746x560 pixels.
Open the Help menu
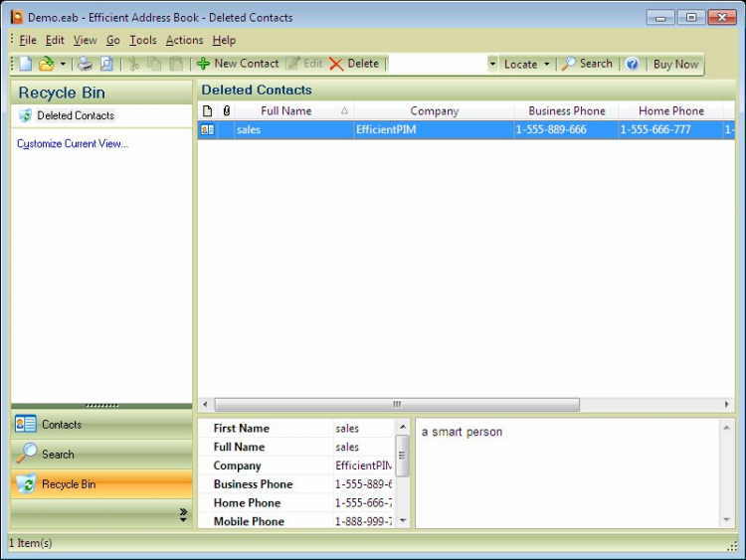(224, 41)
